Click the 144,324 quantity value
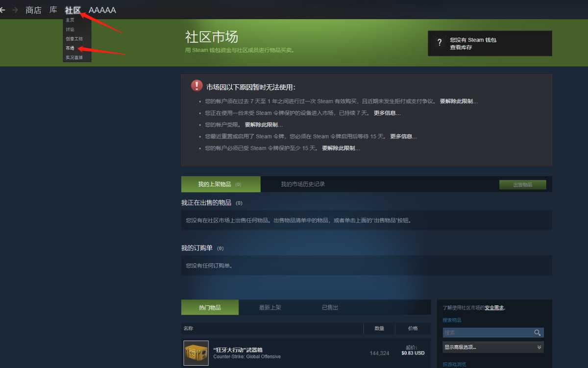This screenshot has height=368, width=588. pos(379,353)
